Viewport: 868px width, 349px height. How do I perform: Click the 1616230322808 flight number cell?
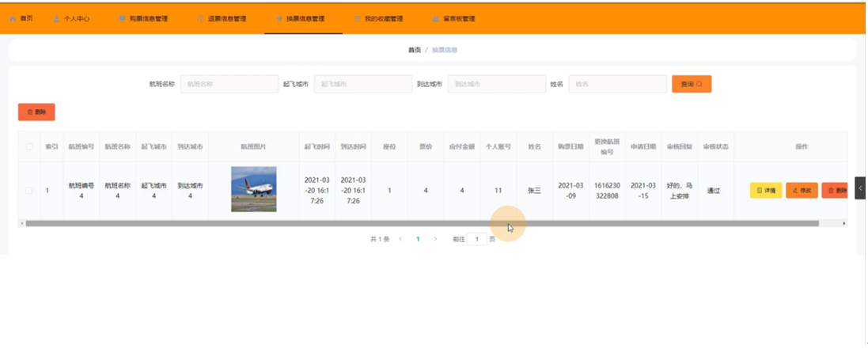coord(607,191)
